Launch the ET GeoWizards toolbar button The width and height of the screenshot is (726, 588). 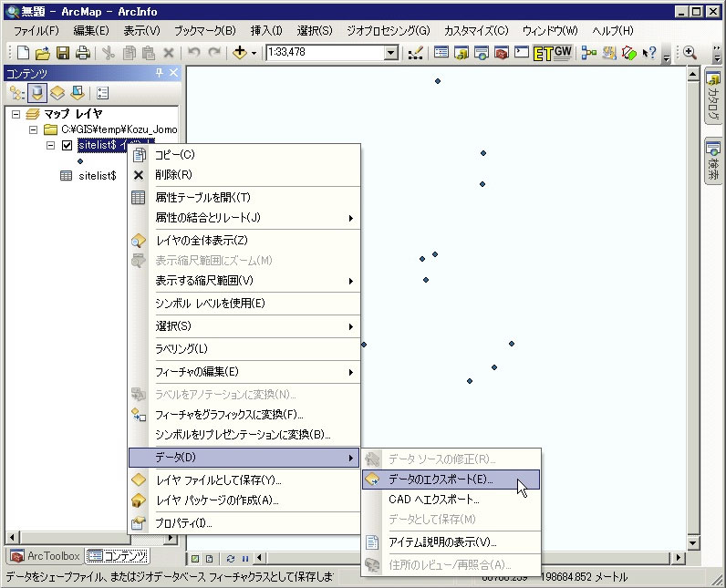[x=553, y=53]
